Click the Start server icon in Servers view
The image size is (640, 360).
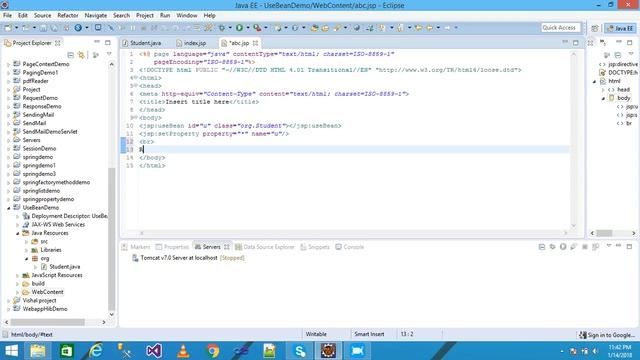click(563, 247)
